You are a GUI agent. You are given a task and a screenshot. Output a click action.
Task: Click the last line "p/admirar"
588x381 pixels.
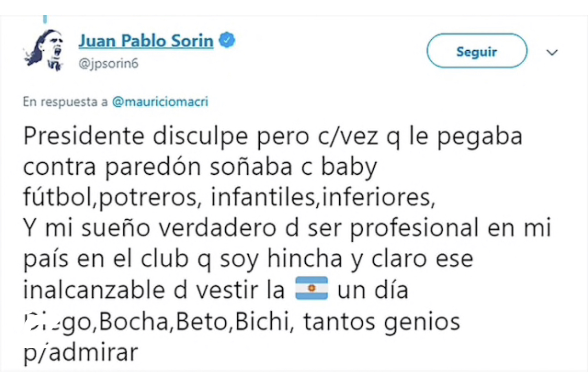(x=81, y=352)
